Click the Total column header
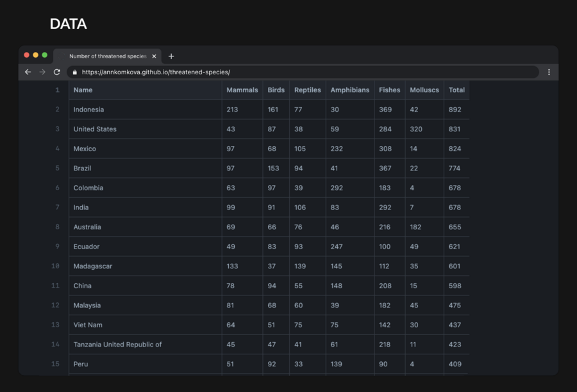 [x=456, y=90]
